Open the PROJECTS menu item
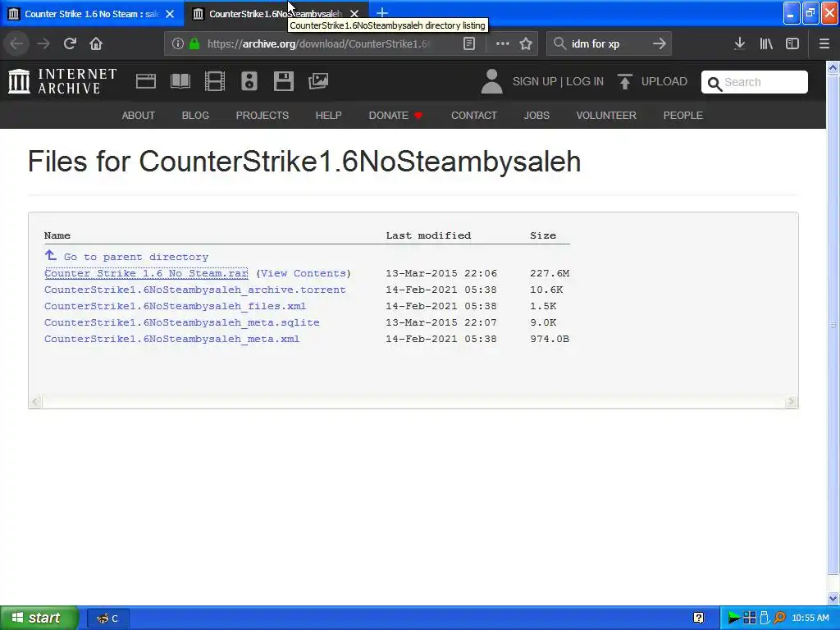 (x=262, y=115)
